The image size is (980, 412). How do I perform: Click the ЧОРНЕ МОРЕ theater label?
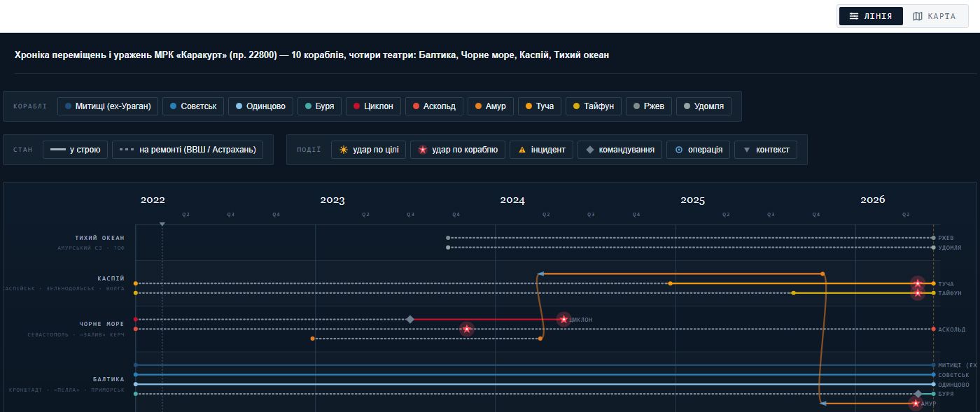[101, 324]
